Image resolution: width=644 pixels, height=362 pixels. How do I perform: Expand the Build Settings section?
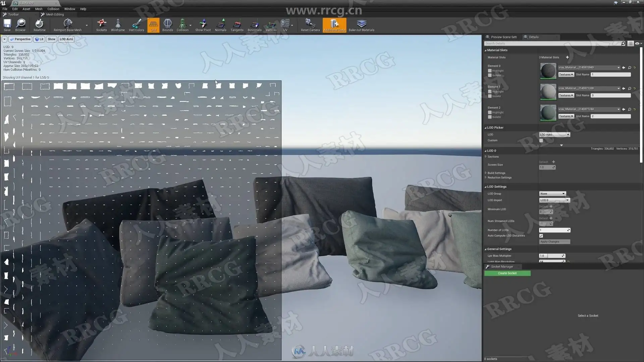pos(496,173)
